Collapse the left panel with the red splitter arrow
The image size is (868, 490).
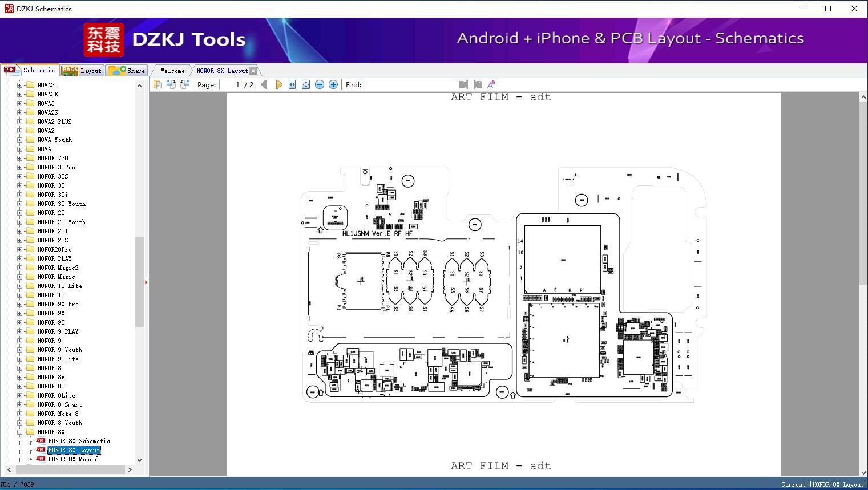click(x=146, y=282)
